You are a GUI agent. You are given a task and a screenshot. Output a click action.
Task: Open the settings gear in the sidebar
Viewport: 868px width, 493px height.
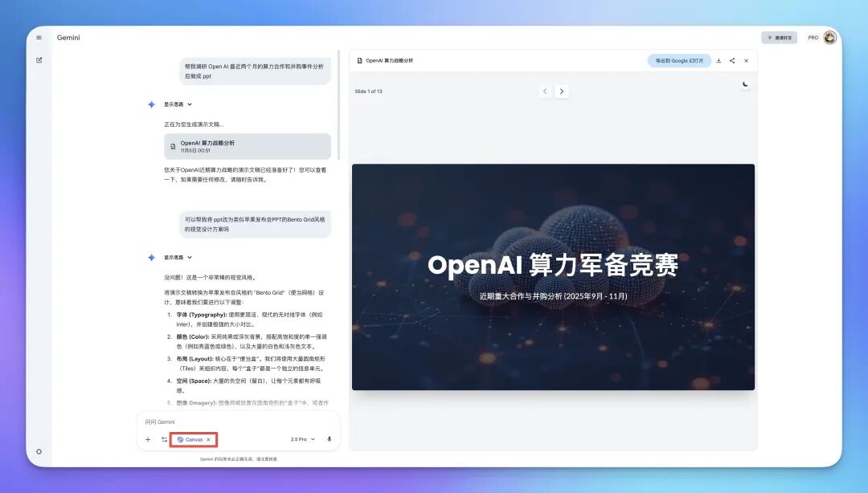tap(39, 451)
